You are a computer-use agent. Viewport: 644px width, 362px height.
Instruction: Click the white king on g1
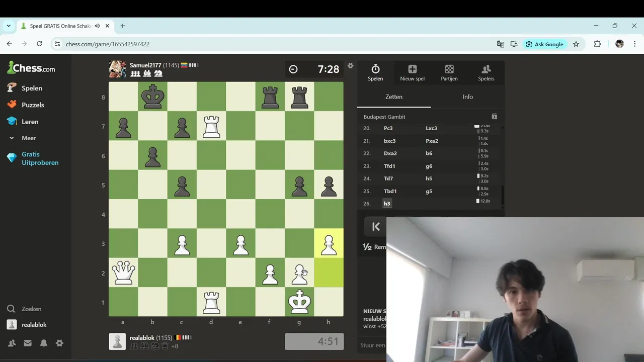[x=299, y=302]
